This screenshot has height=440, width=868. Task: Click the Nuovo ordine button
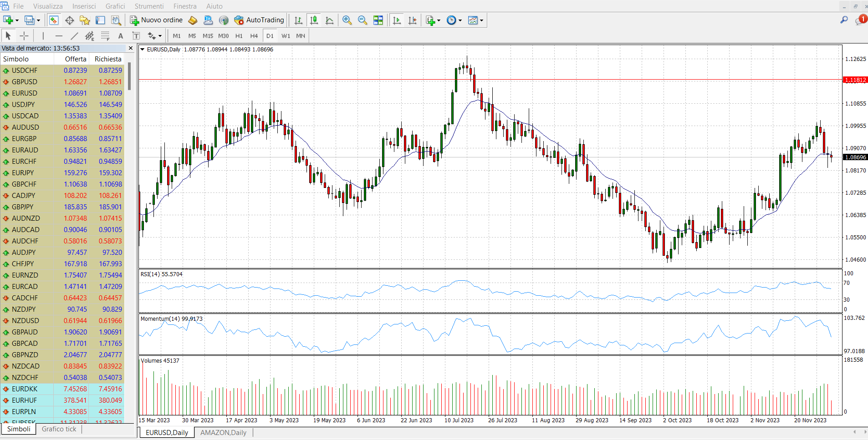point(157,20)
